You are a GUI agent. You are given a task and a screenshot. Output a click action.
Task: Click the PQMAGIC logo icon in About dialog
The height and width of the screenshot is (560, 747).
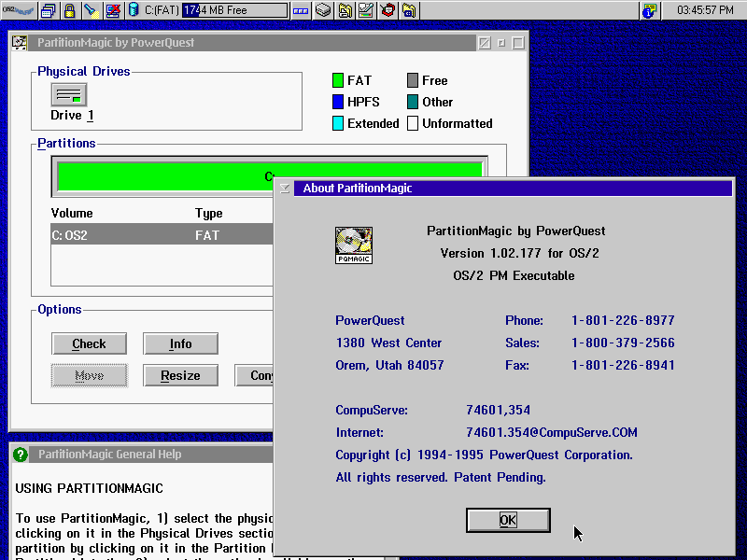[354, 245]
